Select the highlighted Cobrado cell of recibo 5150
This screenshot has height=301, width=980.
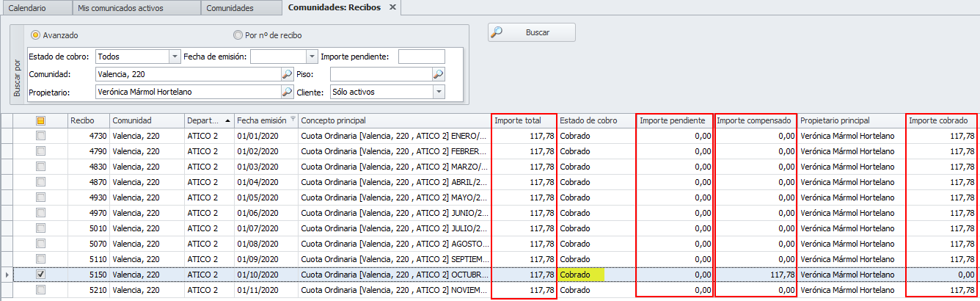point(596,275)
